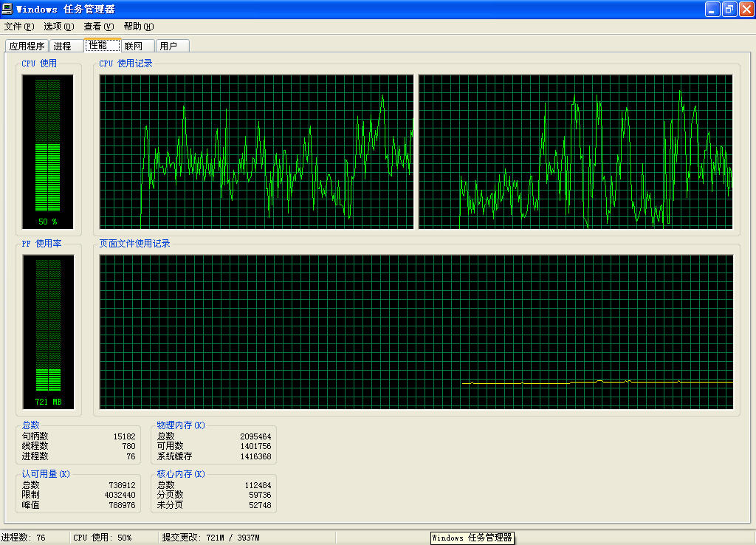Click the right CPU 使用记录 graph
This screenshot has height=545, width=756.
coord(575,151)
